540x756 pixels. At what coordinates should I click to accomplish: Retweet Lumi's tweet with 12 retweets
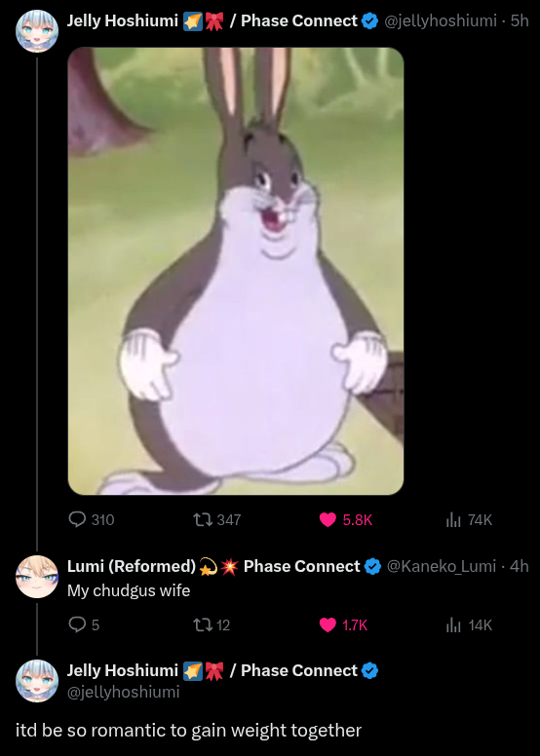[201, 624]
